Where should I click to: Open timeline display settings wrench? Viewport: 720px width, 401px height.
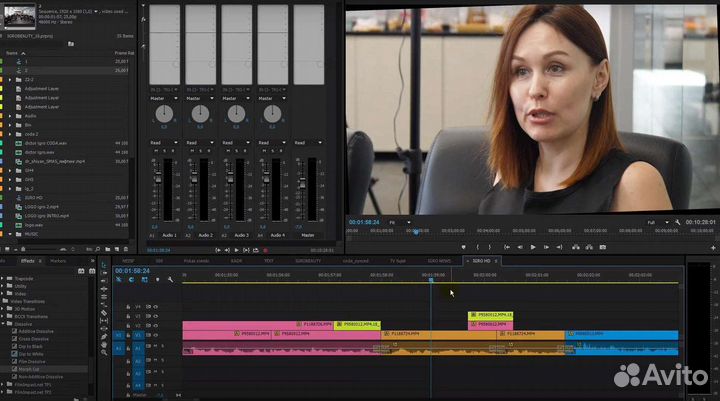tap(170, 280)
